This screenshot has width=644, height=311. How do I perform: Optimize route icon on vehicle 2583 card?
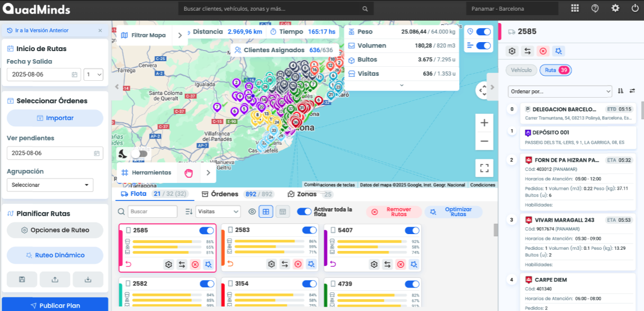click(311, 264)
